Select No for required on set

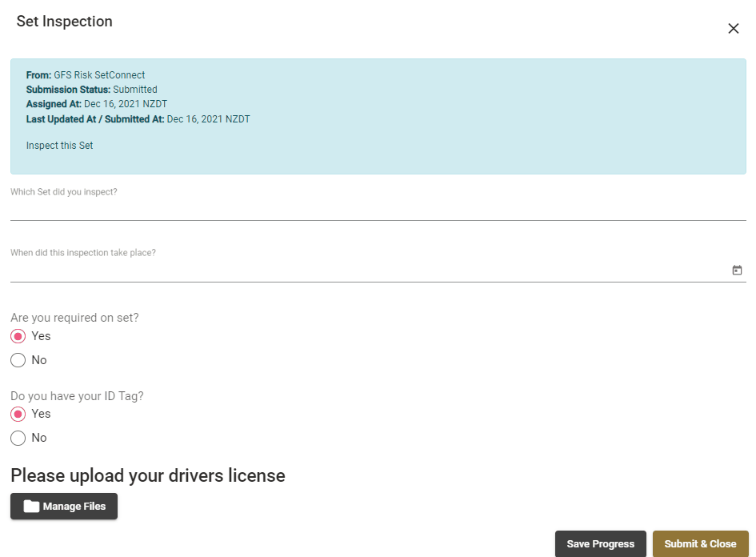coord(18,360)
